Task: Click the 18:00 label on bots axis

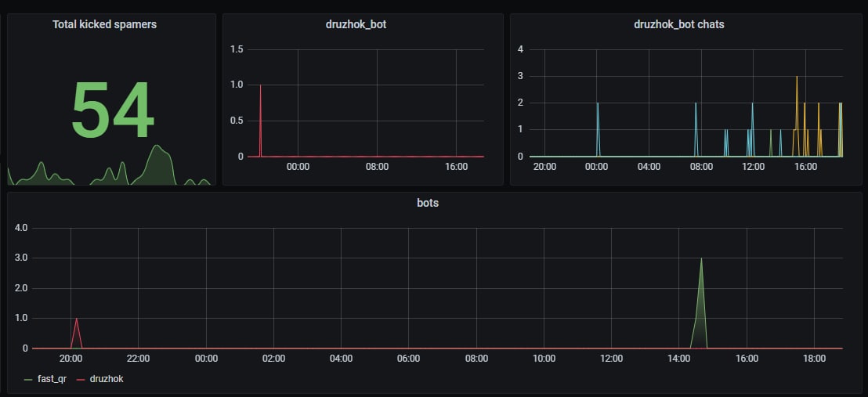Action: 814,359
